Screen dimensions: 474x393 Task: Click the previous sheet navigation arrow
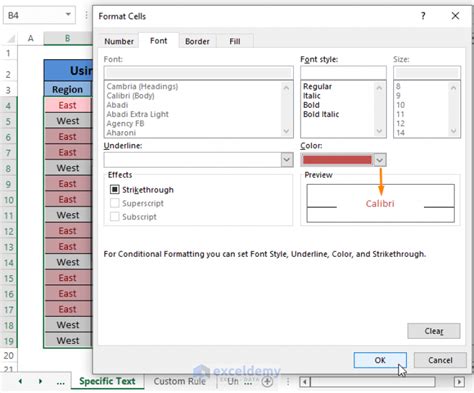point(21,381)
